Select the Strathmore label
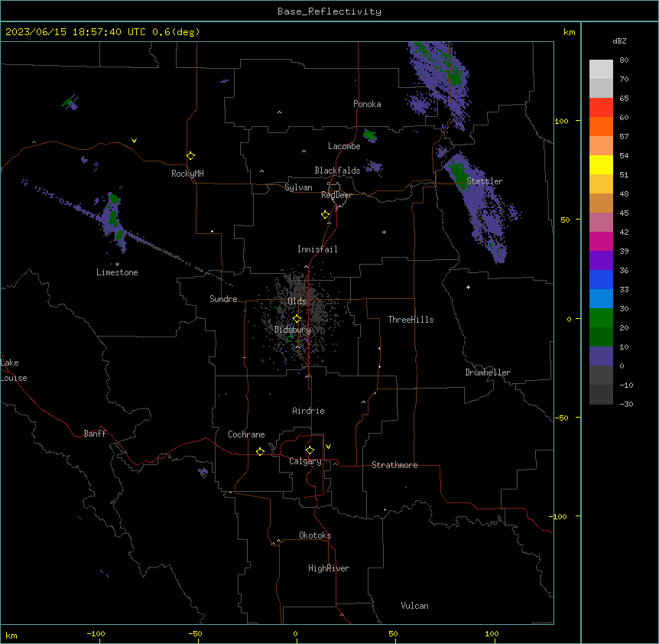Screen dimensions: 659x644 (x=394, y=465)
